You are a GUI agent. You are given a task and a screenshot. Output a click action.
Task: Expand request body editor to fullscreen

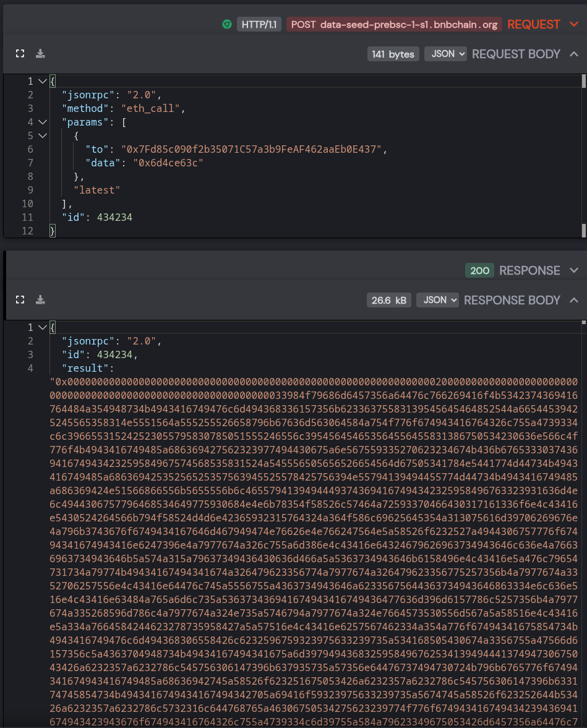(20, 54)
